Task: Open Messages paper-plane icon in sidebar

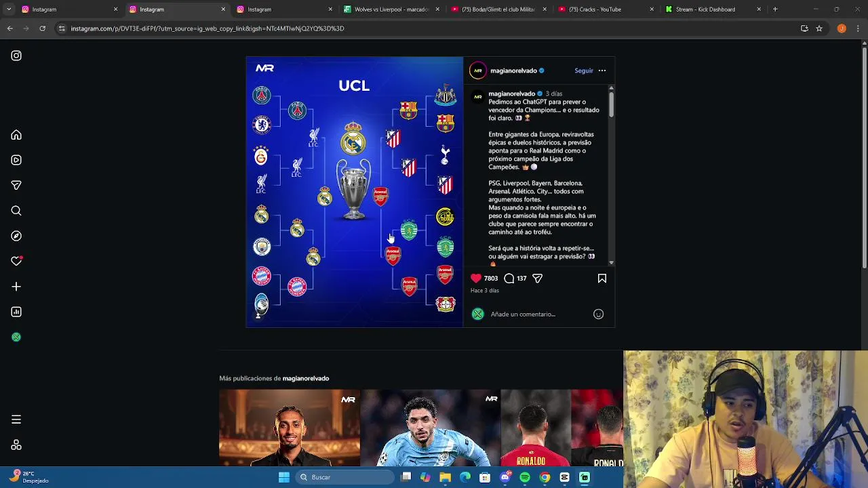Action: [16, 185]
